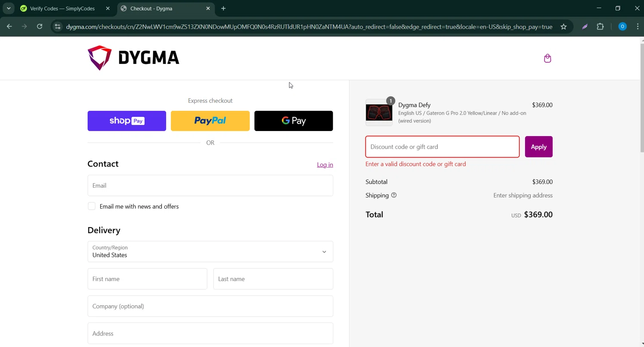Click the Last name field
This screenshot has height=347, width=644.
tap(273, 279)
